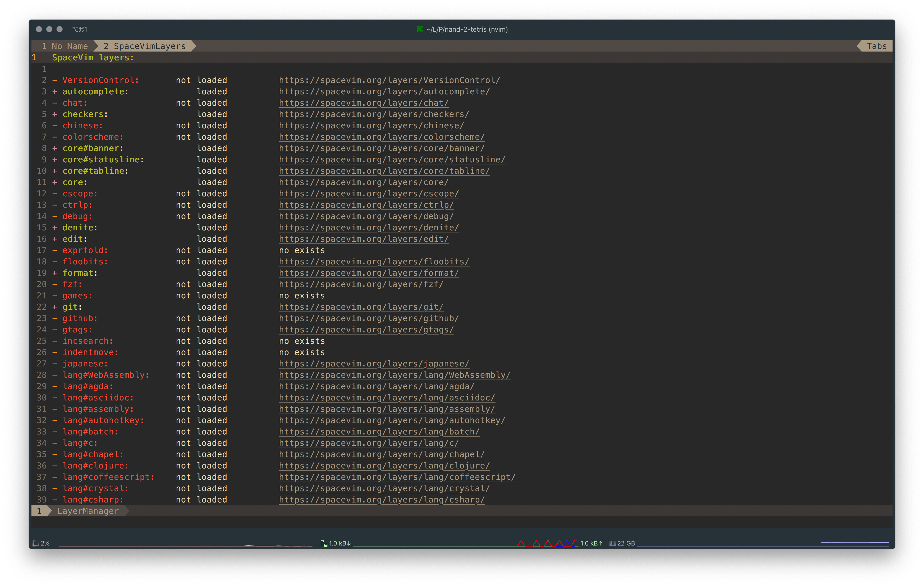Click the debug layer name
The image size is (924, 587).
coord(78,216)
